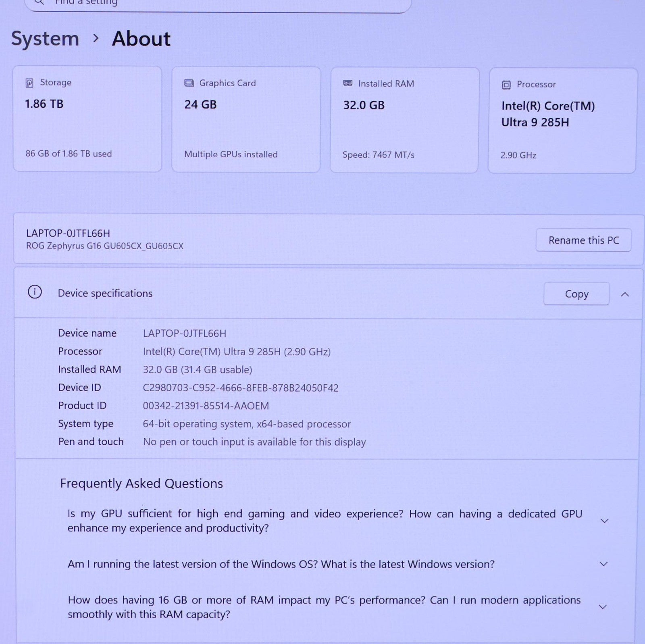Open the Installed RAM 32.0 GB card
This screenshot has width=645, height=644.
404,120
